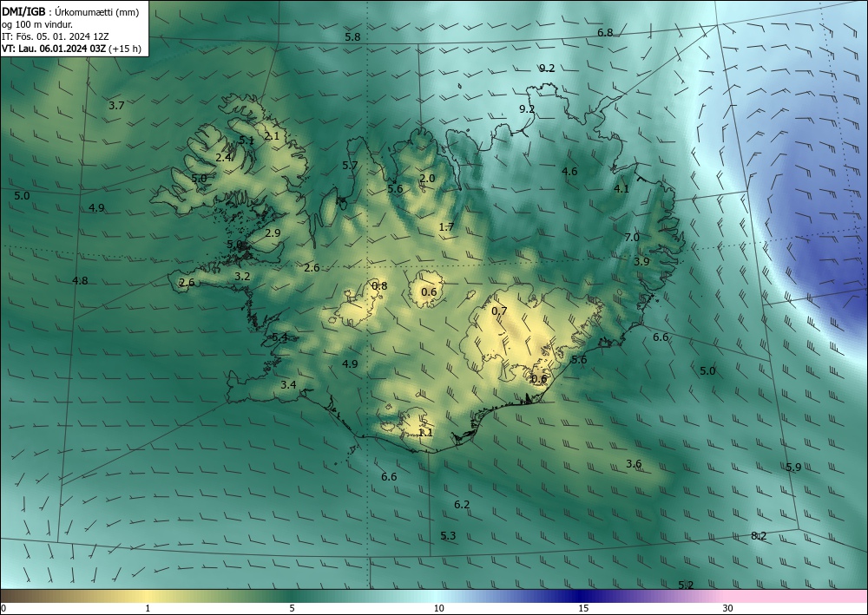The height and width of the screenshot is (615, 868).
Task: Click the 2.0 map value
Action: tap(427, 178)
